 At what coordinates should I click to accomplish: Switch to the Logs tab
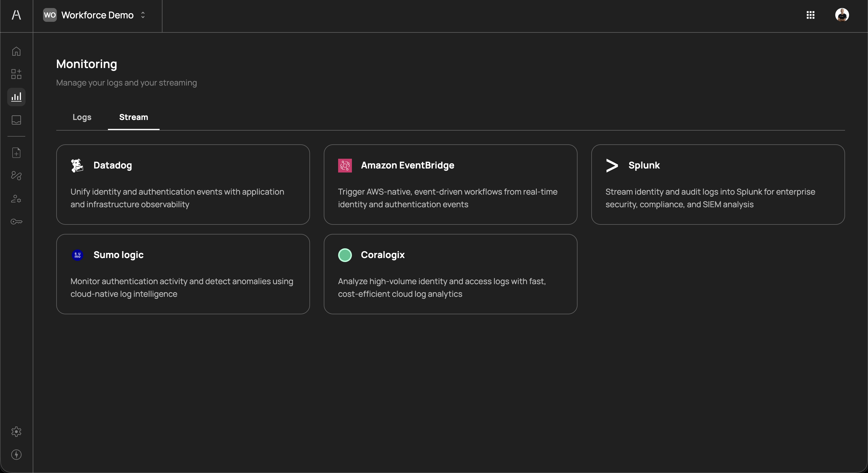[x=82, y=117]
